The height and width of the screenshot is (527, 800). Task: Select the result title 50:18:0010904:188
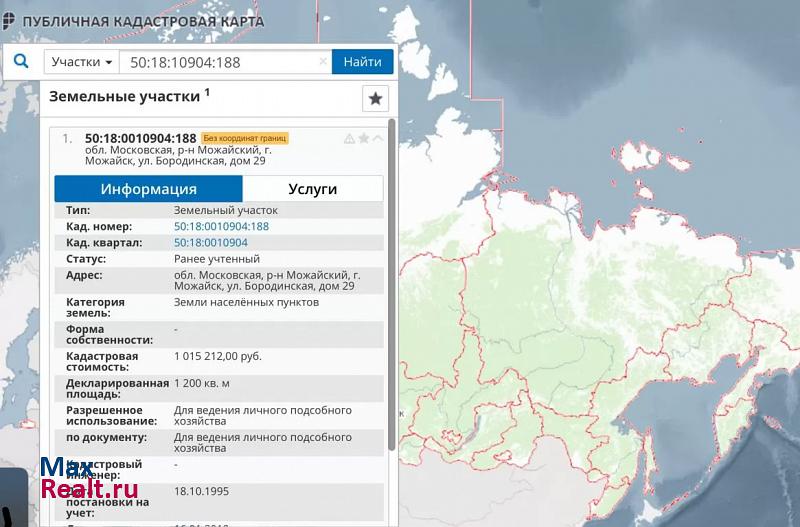point(140,138)
